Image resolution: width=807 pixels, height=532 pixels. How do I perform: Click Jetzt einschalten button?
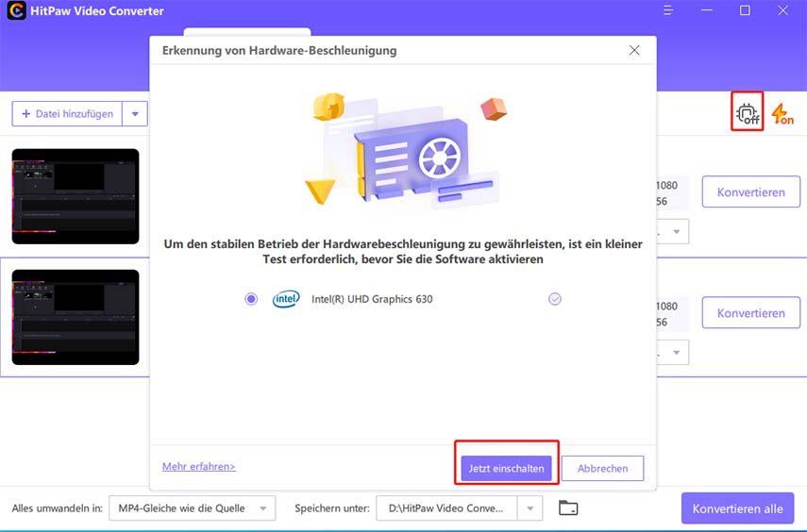[x=506, y=468]
